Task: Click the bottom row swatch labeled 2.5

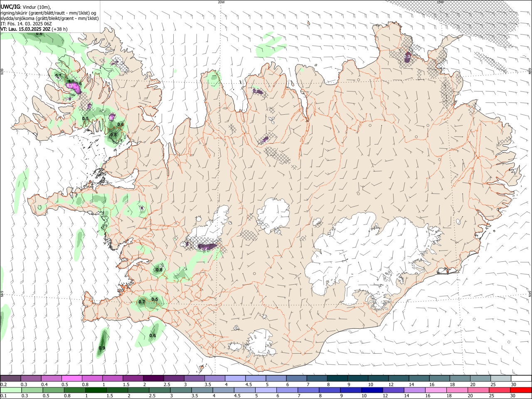Action: coord(159,390)
